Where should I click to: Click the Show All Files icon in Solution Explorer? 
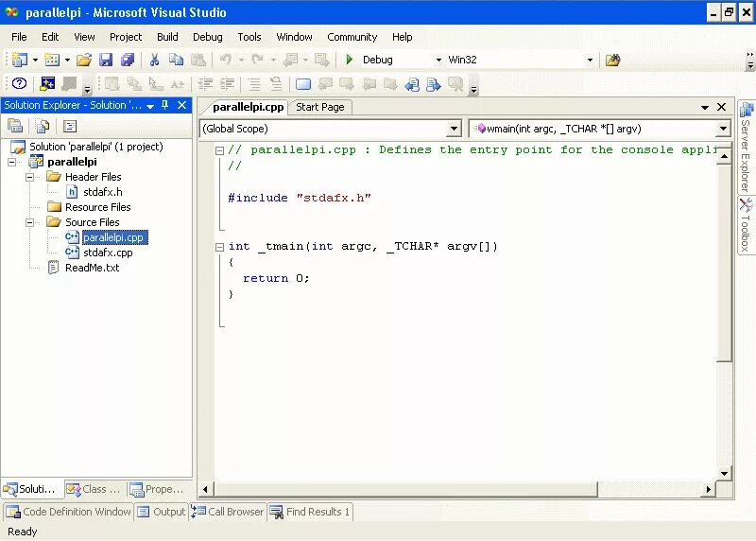[x=43, y=126]
